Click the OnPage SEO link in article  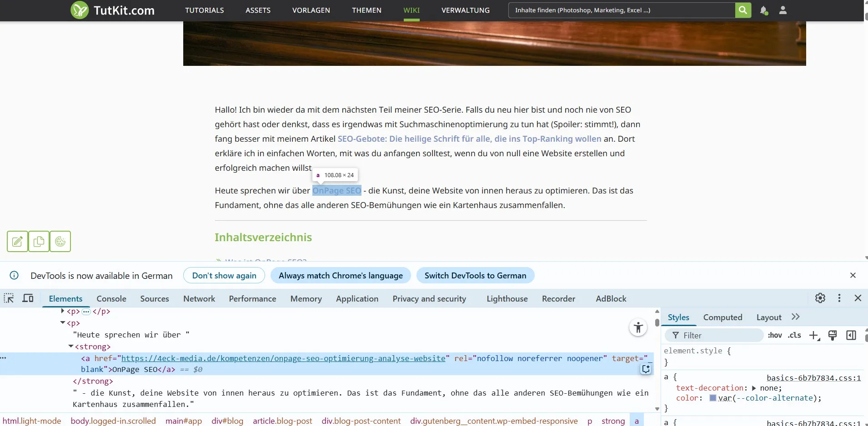336,190
